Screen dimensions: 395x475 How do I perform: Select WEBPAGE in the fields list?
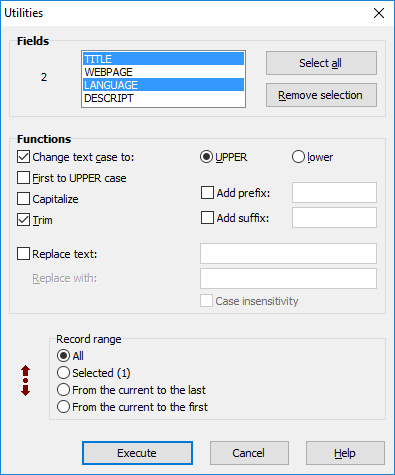click(x=163, y=72)
